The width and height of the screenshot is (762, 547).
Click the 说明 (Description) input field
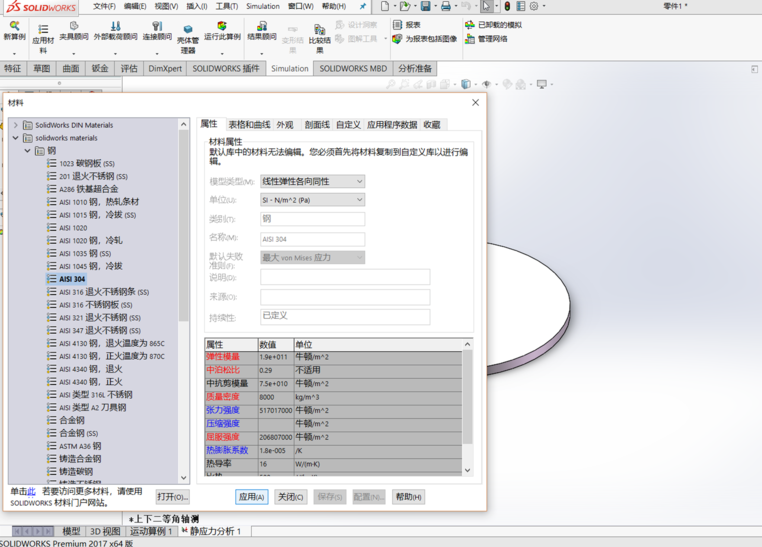[x=345, y=277]
